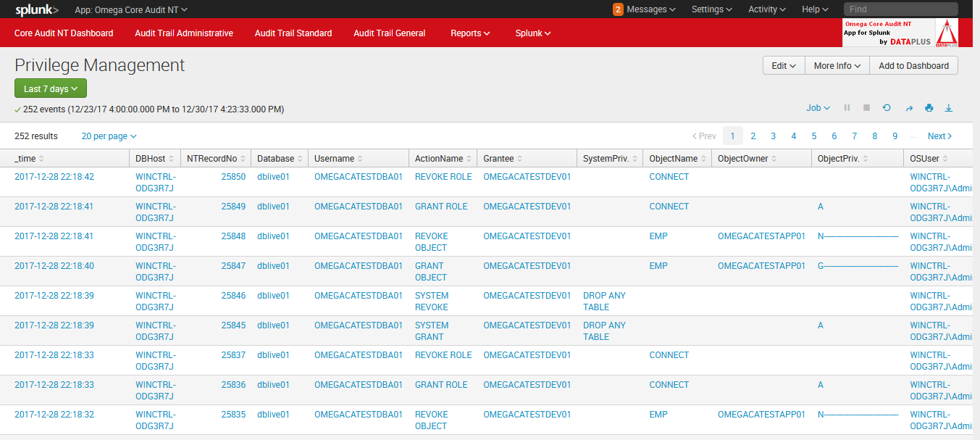980x440 pixels.
Task: Open the Settings menu
Action: pos(710,9)
